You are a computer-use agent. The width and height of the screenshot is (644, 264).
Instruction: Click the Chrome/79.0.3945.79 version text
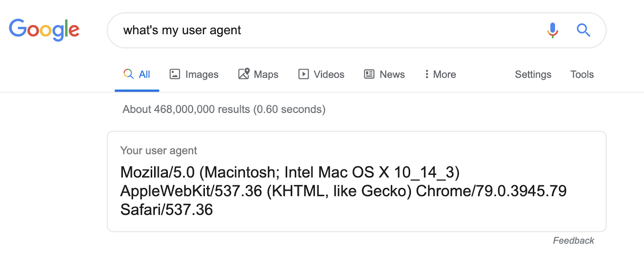pyautogui.click(x=491, y=191)
